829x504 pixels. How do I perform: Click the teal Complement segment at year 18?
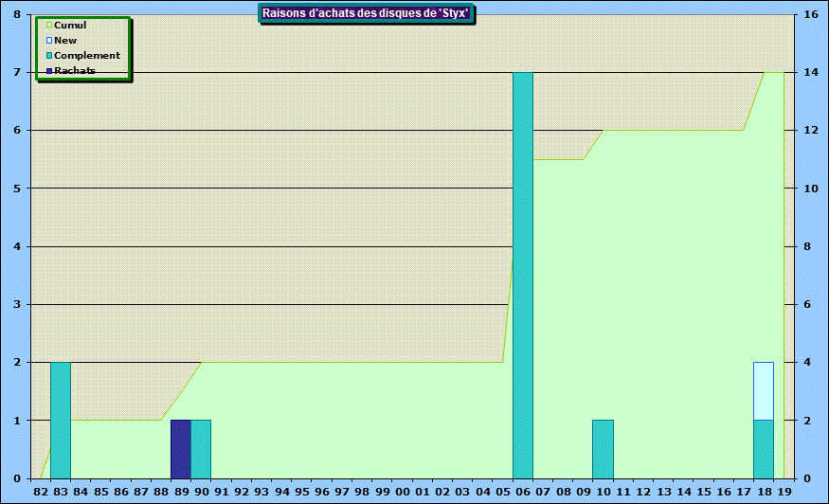tap(764, 449)
